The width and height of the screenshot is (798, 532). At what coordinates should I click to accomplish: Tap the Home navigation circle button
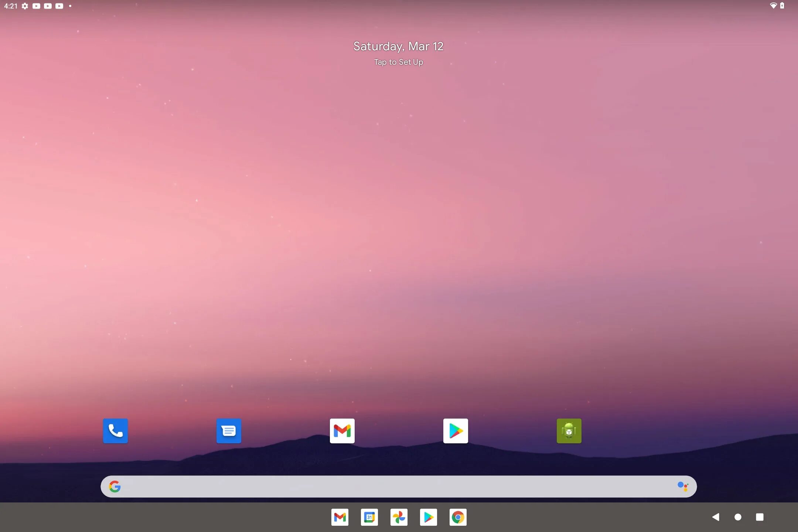point(738,517)
